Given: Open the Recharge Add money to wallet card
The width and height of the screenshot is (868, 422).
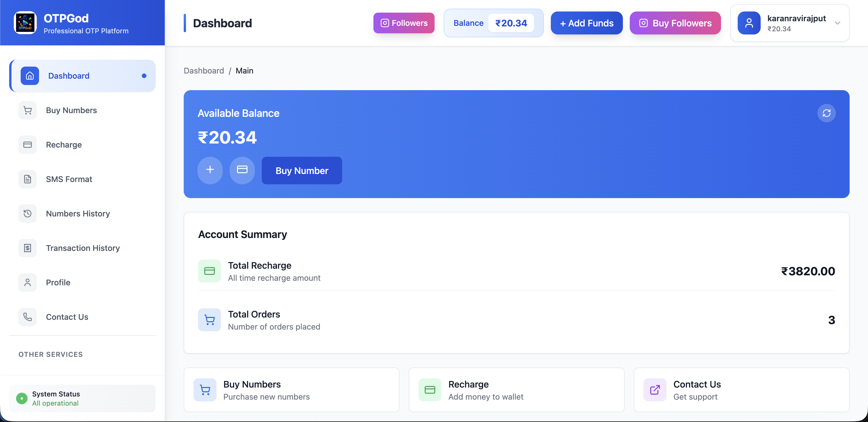Looking at the screenshot, I should coord(517,390).
